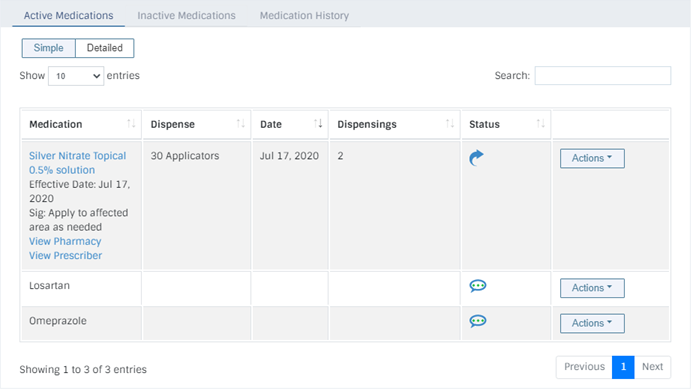Open Silver Nitrate Topical 0.5% solution link

pos(78,163)
